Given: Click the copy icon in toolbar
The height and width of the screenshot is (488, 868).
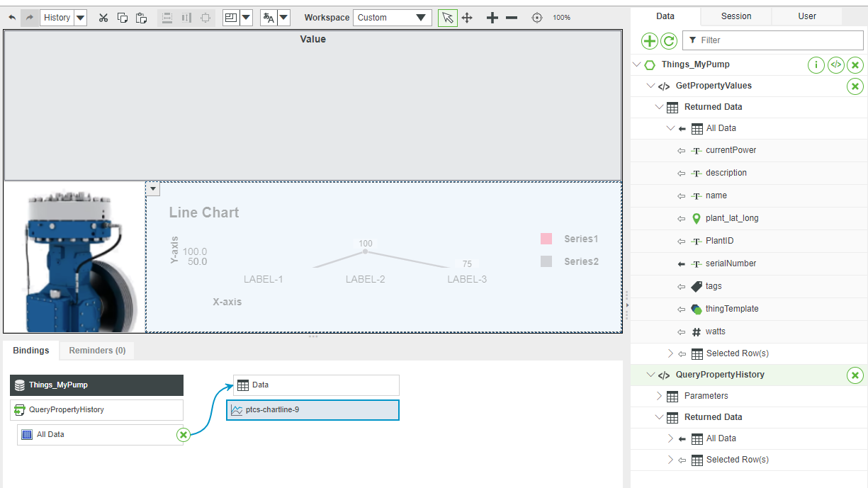Looking at the screenshot, I should (122, 17).
